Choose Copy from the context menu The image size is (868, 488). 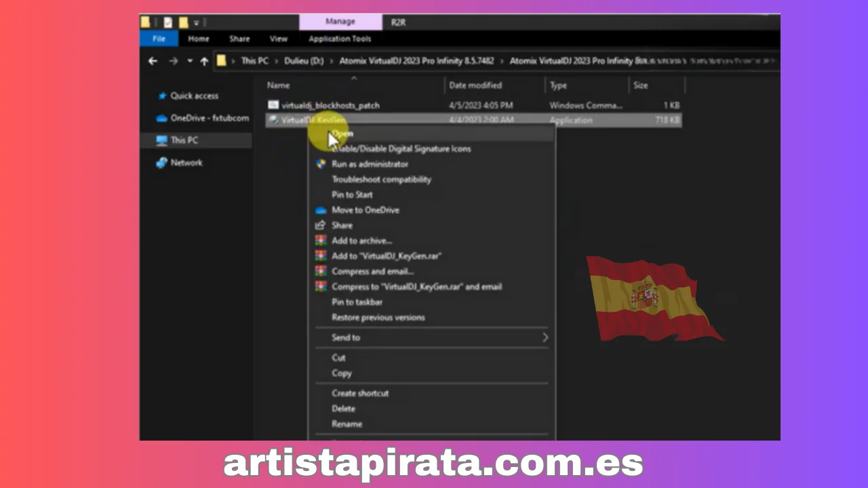(x=342, y=373)
